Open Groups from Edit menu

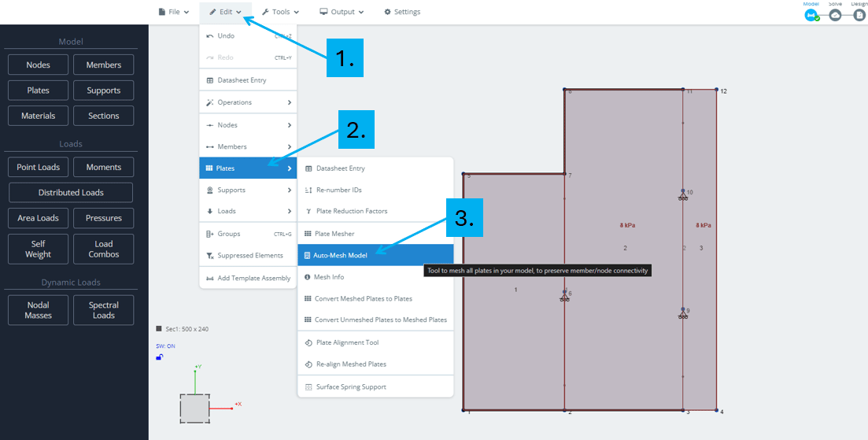248,234
